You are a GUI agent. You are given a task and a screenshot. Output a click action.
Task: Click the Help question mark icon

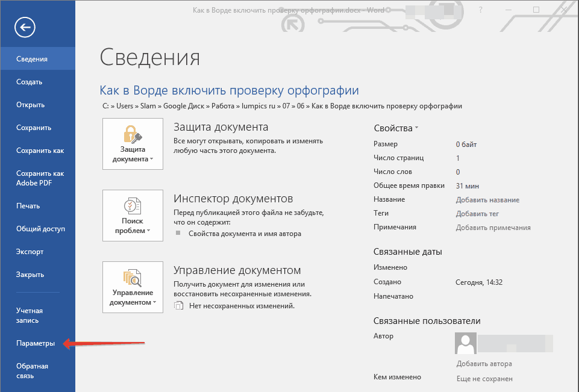(480, 10)
